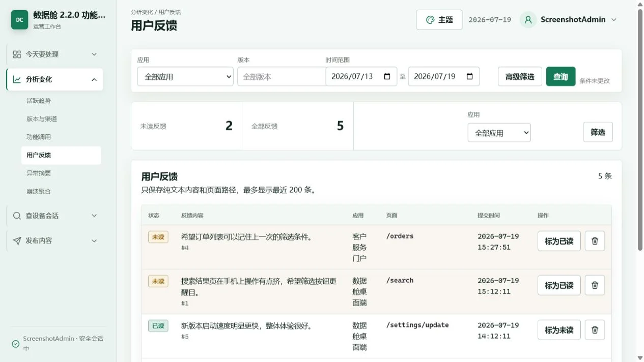Click the header date 2026-07-19

(490, 20)
